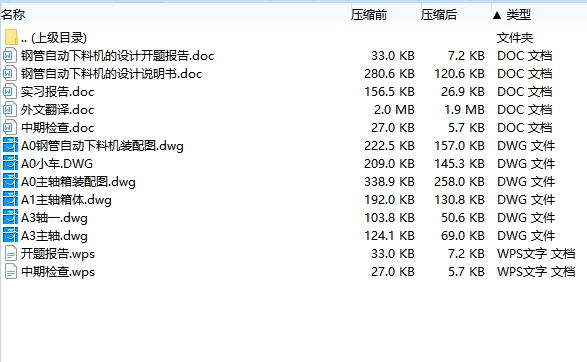The image size is (587, 362).
Task: Click the 130.8 KB compressed size value
Action: tap(459, 200)
